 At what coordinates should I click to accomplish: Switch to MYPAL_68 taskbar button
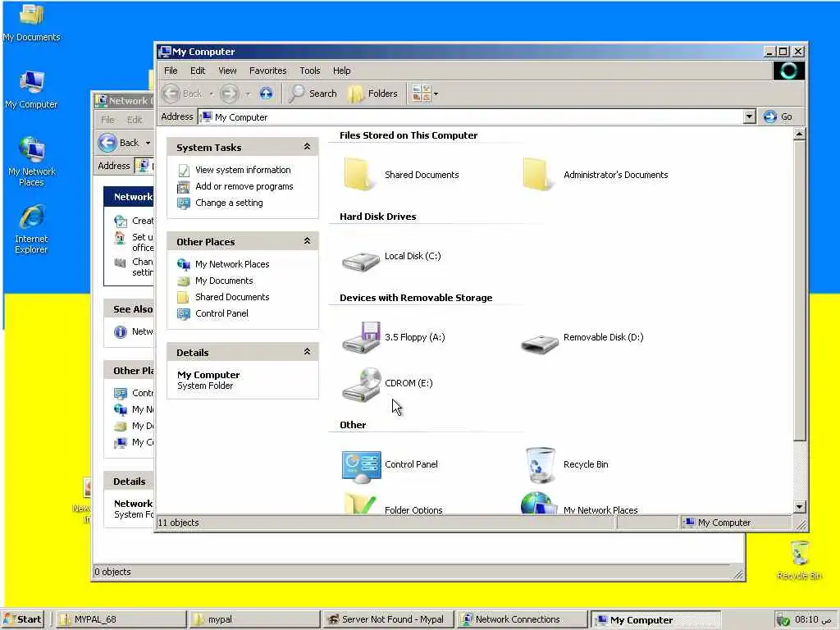(x=121, y=619)
